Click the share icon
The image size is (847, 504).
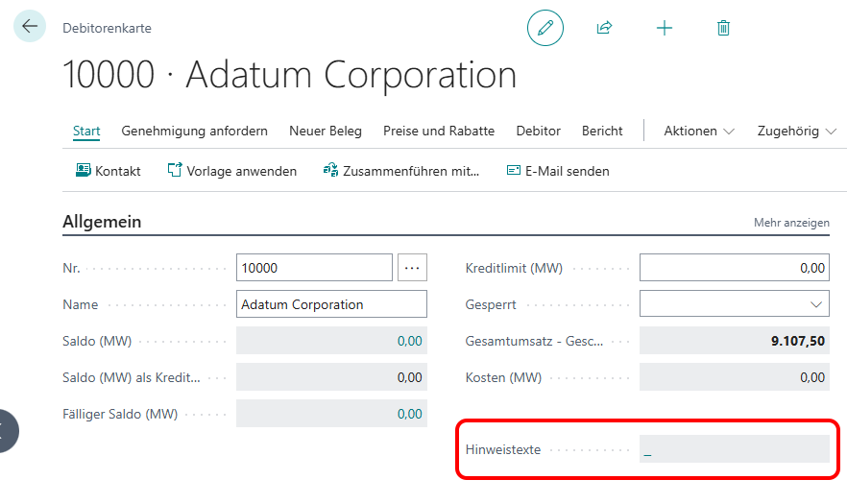604,28
